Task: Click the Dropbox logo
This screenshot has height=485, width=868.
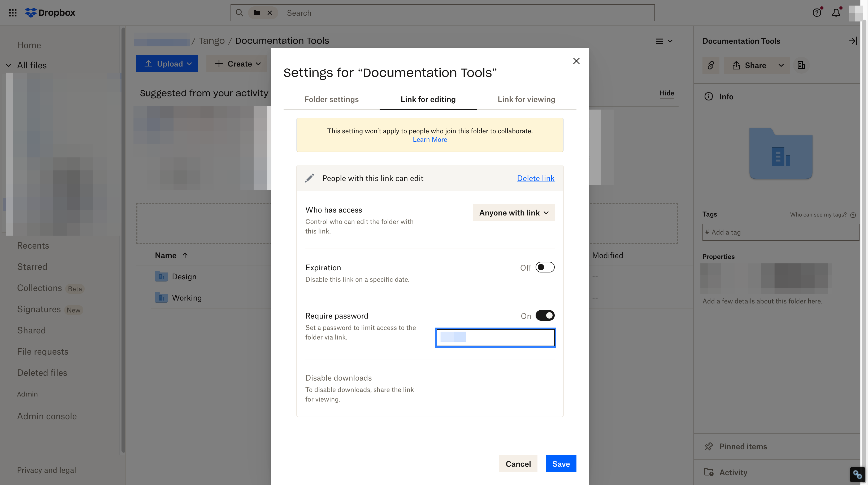Action: click(50, 13)
